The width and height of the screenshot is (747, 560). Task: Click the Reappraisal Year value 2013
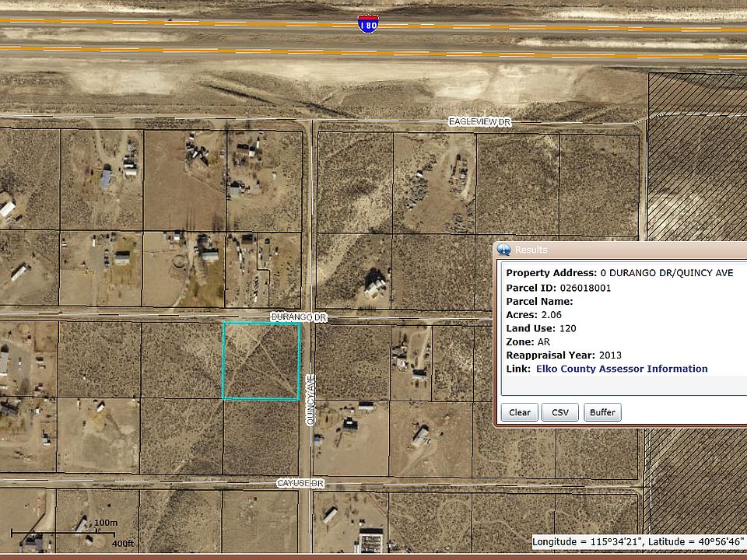pos(610,355)
